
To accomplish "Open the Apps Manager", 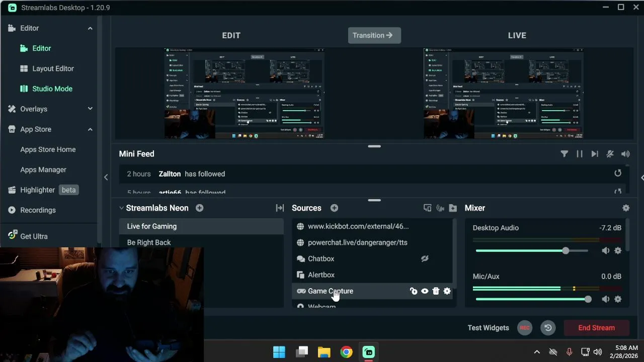I will tap(43, 169).
